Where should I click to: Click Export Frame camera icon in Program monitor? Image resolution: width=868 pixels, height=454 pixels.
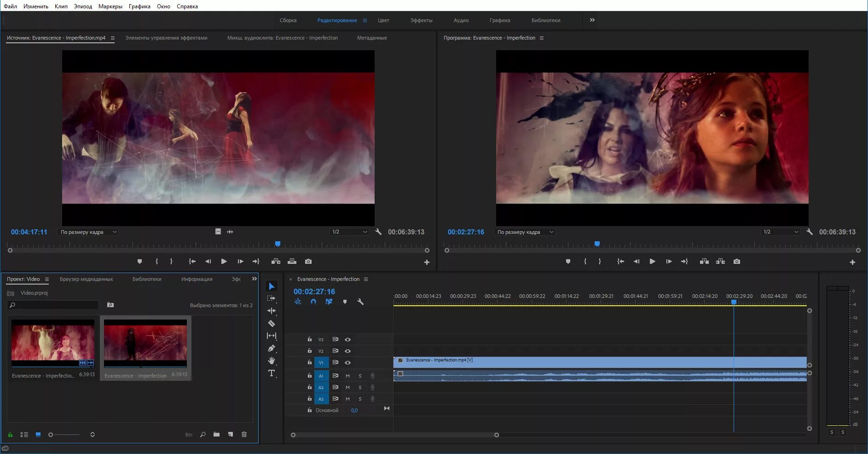point(737,262)
